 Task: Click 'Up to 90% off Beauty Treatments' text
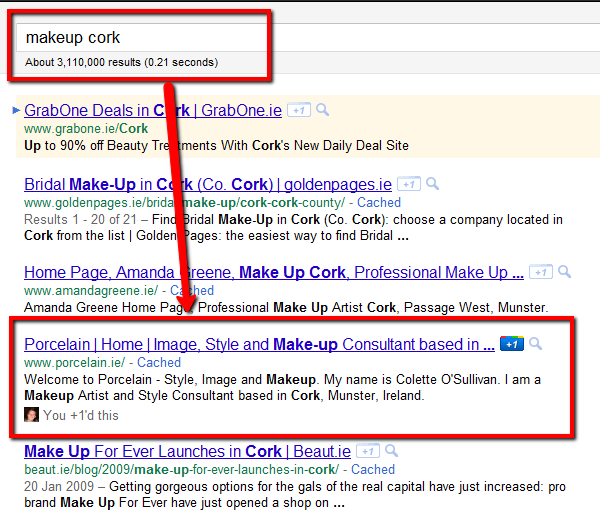[x=121, y=146]
